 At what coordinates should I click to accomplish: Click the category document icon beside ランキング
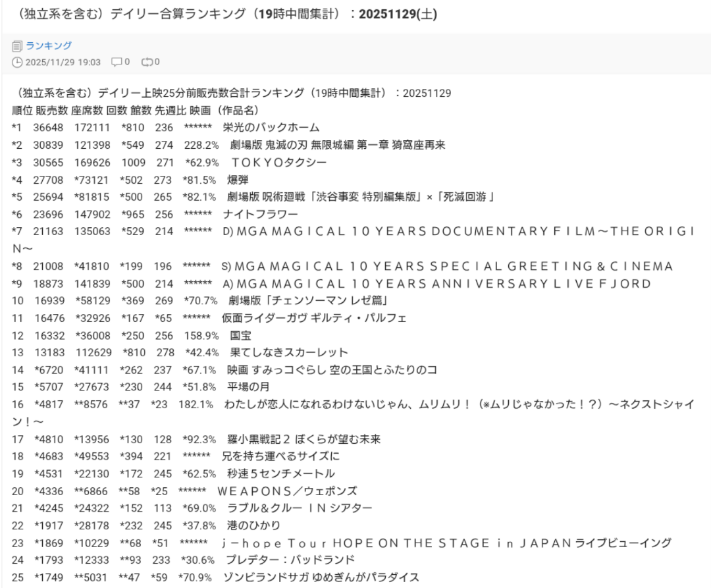click(17, 46)
